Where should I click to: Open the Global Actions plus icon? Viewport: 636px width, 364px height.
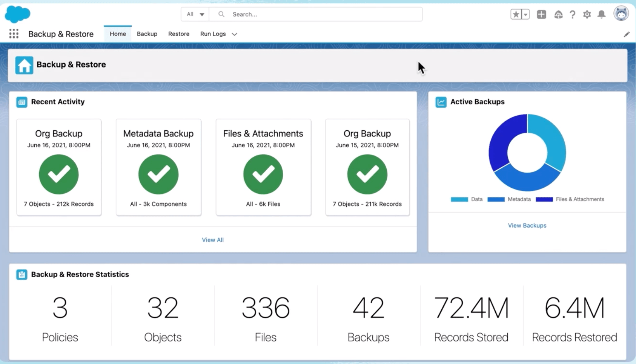click(x=541, y=14)
